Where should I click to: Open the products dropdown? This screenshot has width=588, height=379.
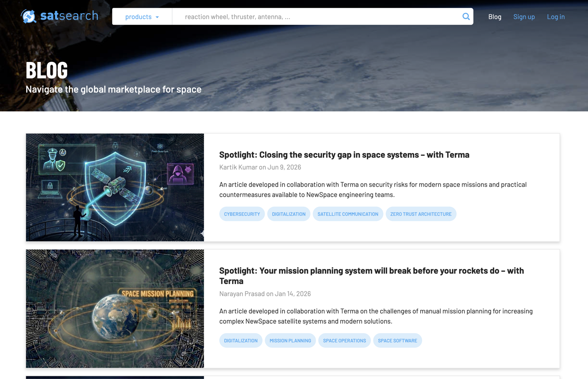(x=142, y=16)
